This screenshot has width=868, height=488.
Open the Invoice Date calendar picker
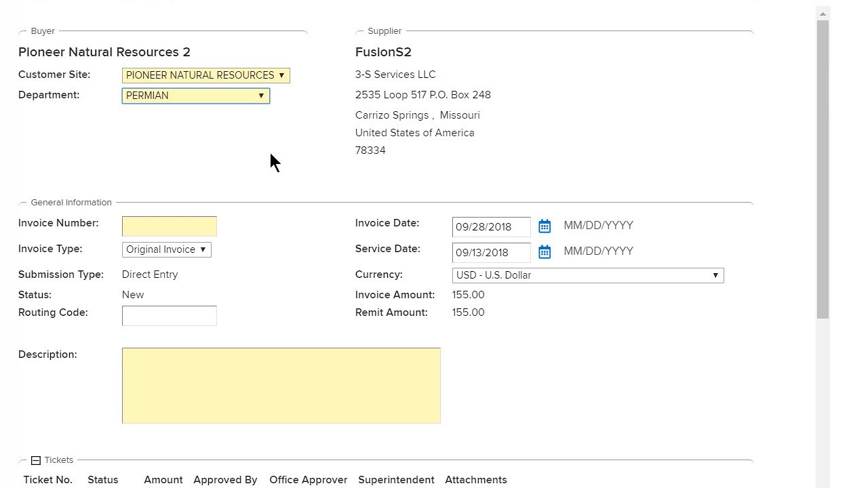(545, 226)
